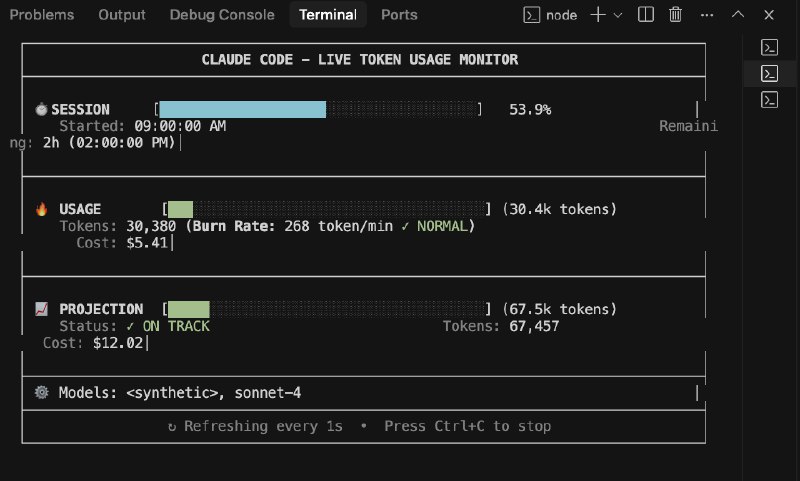Click the refresh arrow icon in footer
This screenshot has width=800, height=481.
click(172, 426)
